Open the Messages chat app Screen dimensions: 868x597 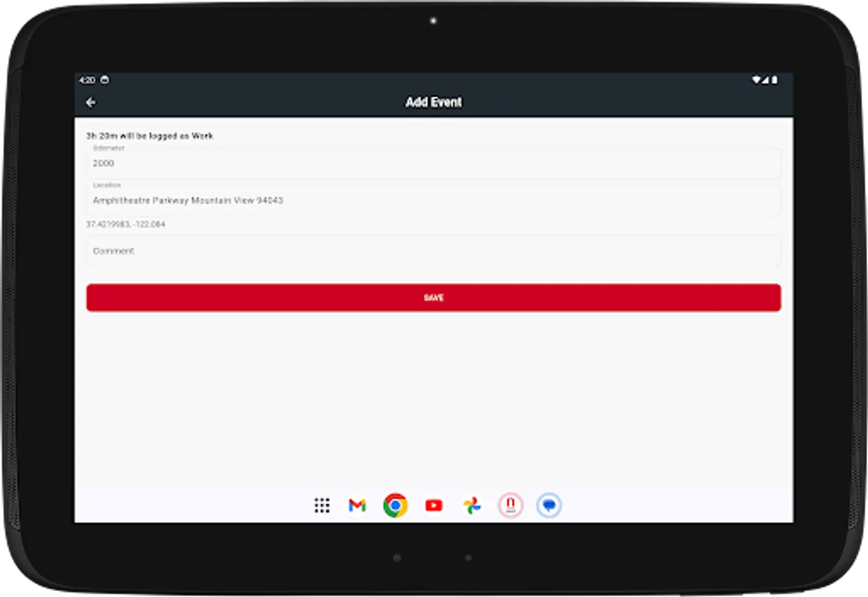tap(549, 505)
